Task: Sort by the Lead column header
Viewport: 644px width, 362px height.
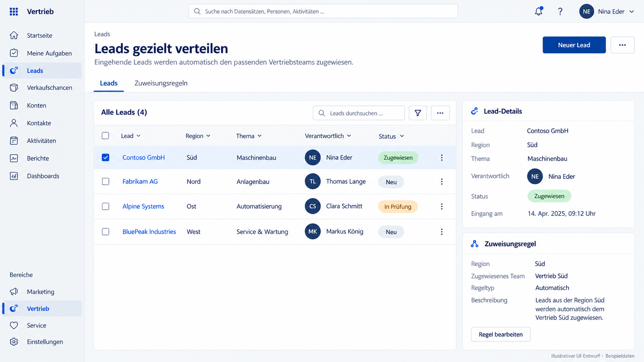Action: point(131,136)
